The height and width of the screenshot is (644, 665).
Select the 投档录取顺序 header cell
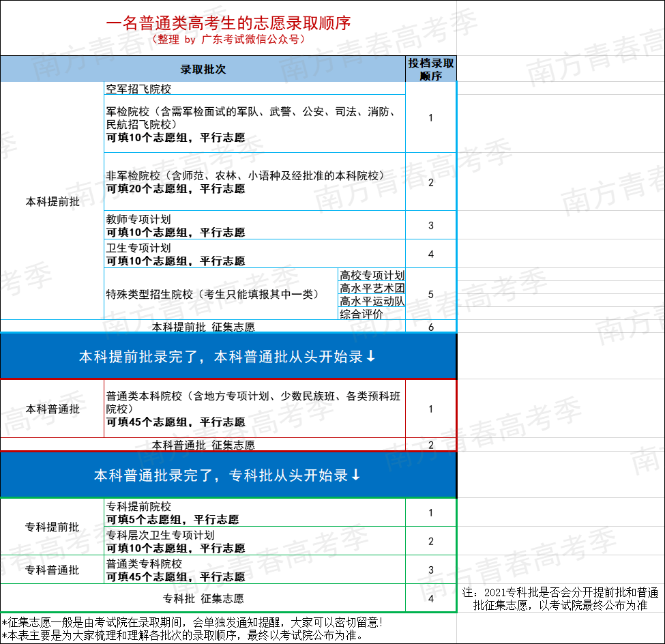pos(431,69)
